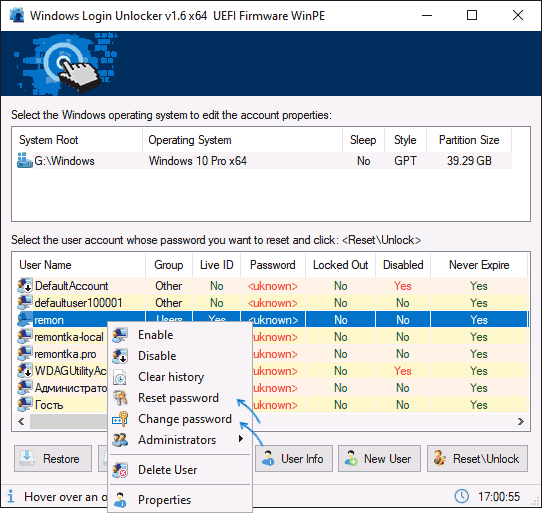Expand the Administrators submenu arrow
Screen dimensions: 542x513
coord(241,439)
